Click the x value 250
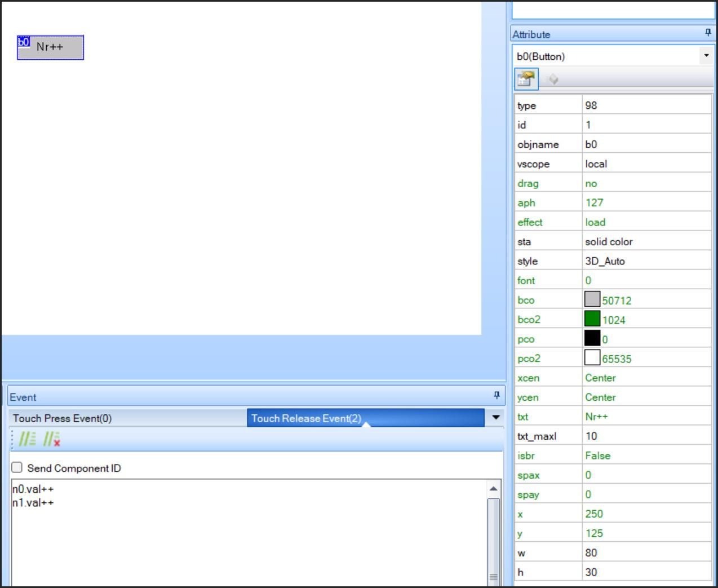This screenshot has width=718, height=588. (x=646, y=514)
